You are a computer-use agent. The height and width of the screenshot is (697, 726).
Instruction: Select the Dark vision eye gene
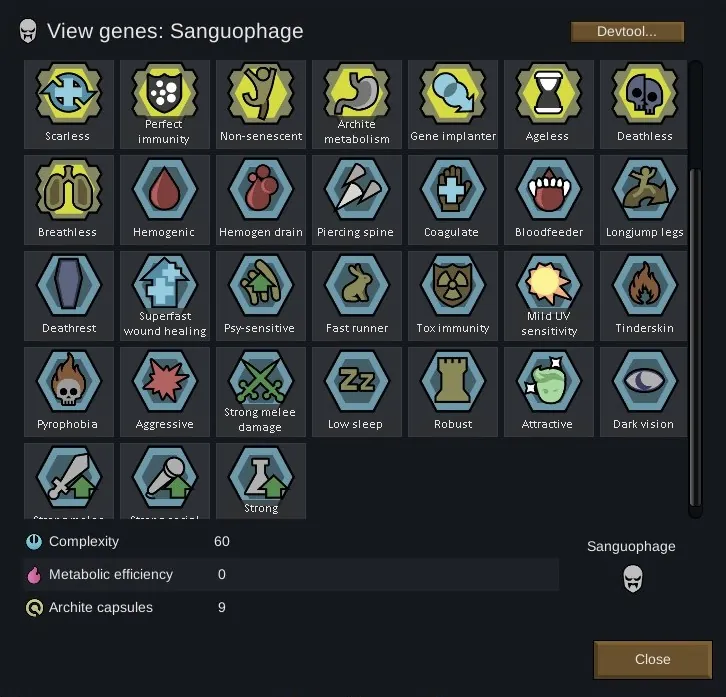tap(644, 392)
